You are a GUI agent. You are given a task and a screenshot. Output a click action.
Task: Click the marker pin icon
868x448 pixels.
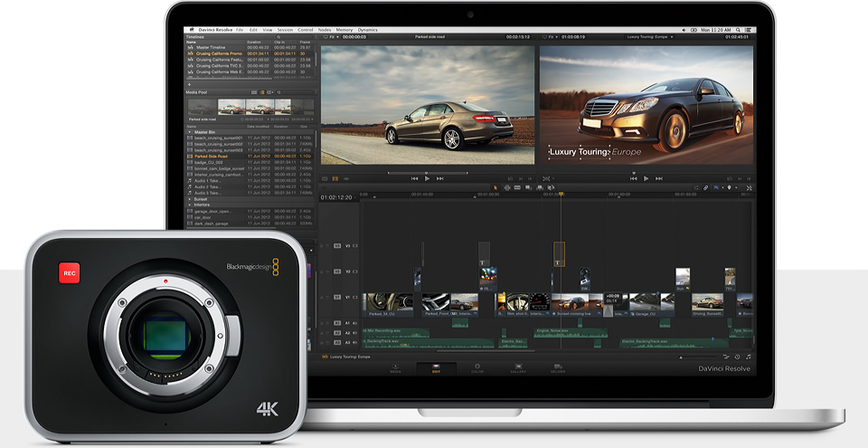pos(729,188)
